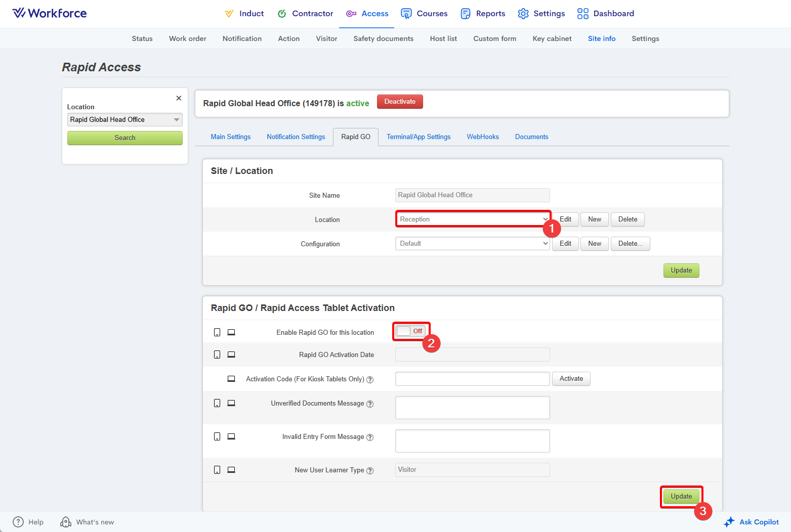
Task: Expand the Rapid Global Head Office dropdown
Action: tap(124, 120)
